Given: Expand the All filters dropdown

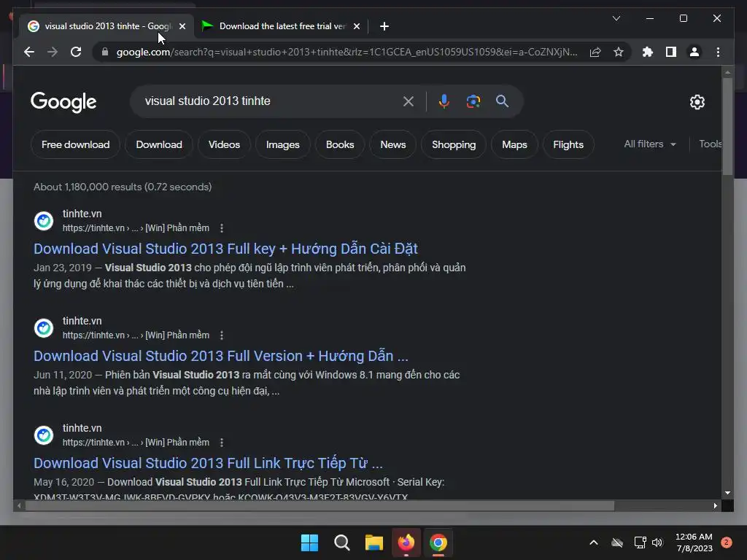Looking at the screenshot, I should pos(650,144).
